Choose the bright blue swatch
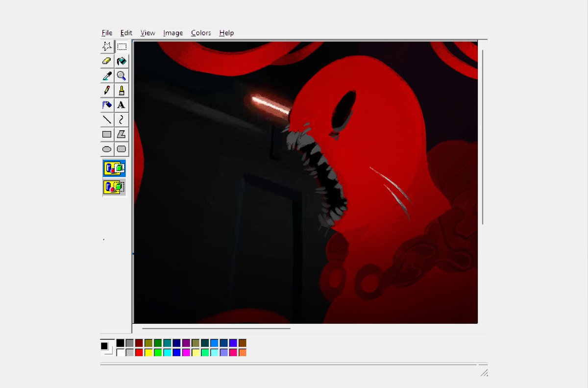This screenshot has height=388, width=588. click(x=177, y=352)
